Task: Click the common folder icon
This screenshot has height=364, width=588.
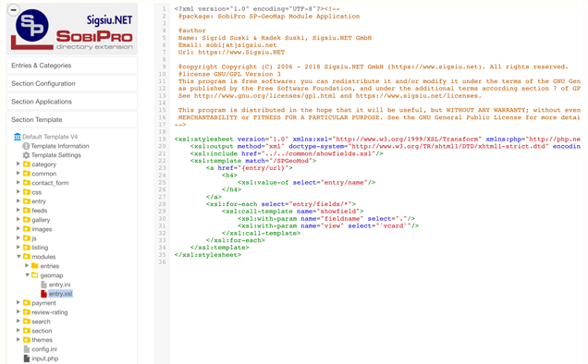Action: pyautogui.click(x=27, y=173)
